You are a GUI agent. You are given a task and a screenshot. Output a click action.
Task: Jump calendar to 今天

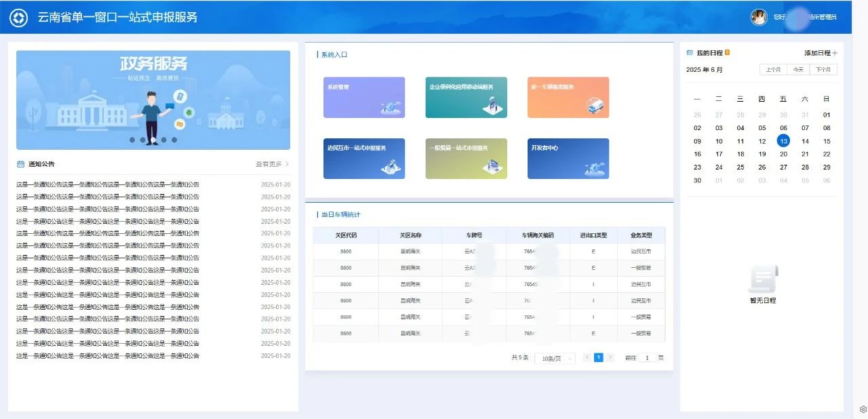pyautogui.click(x=798, y=70)
